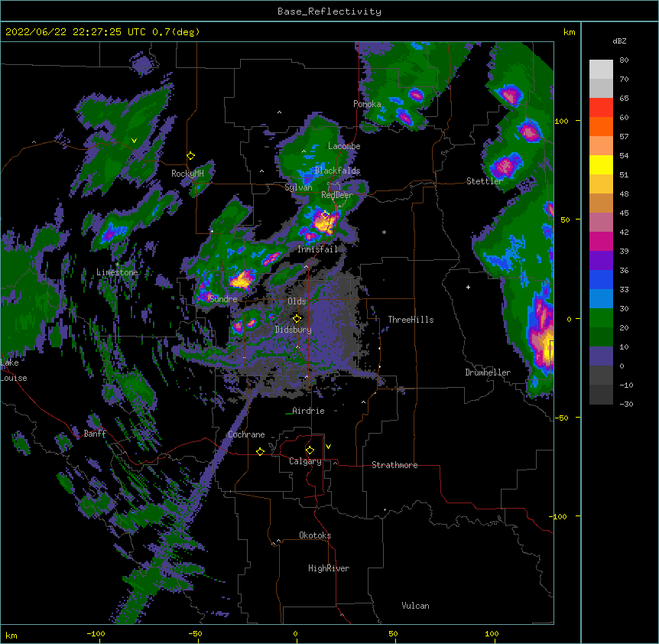Click the Ponoka city label
659x644 pixels.
click(x=367, y=104)
